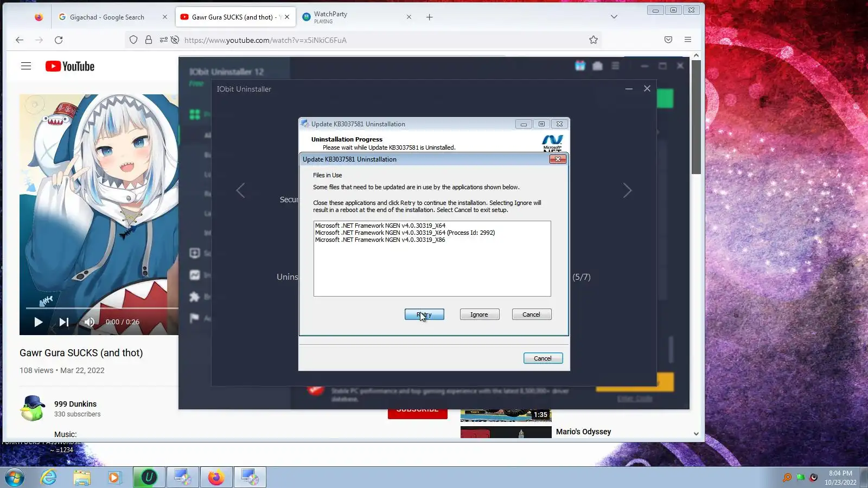868x488 pixels.
Task: Click the site security padlock icon
Action: coord(149,40)
